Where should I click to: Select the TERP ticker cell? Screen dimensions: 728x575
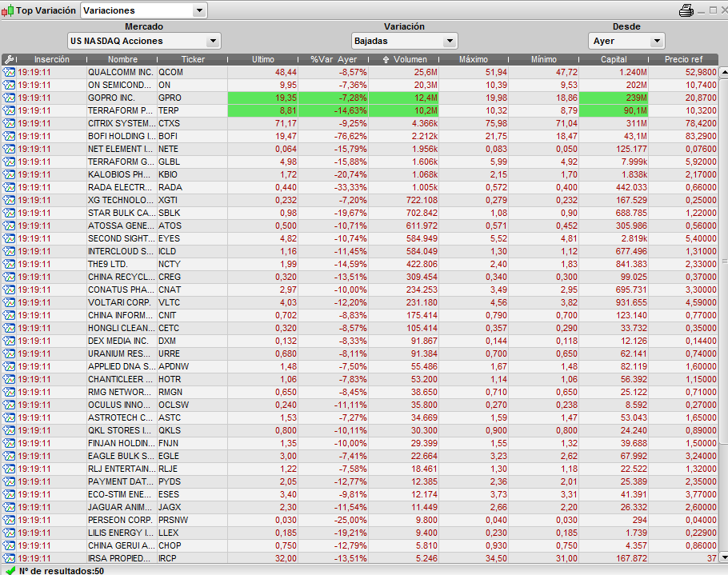[x=192, y=110]
